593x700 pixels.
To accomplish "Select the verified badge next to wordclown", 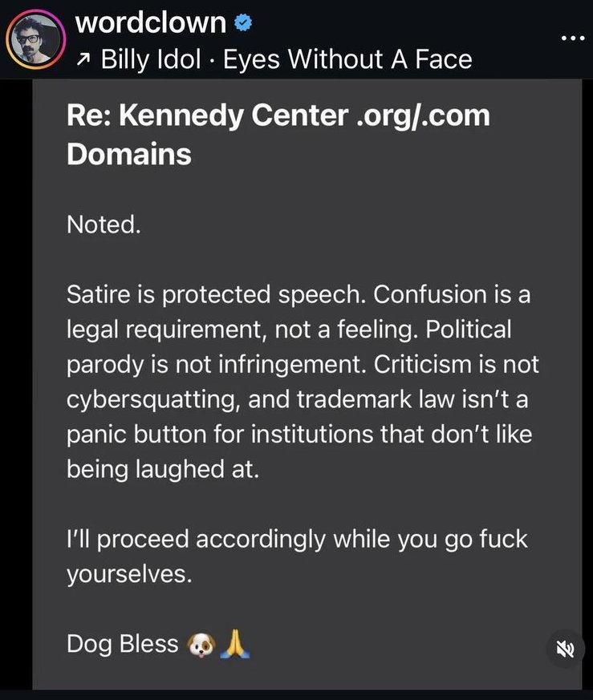I will pos(242,23).
